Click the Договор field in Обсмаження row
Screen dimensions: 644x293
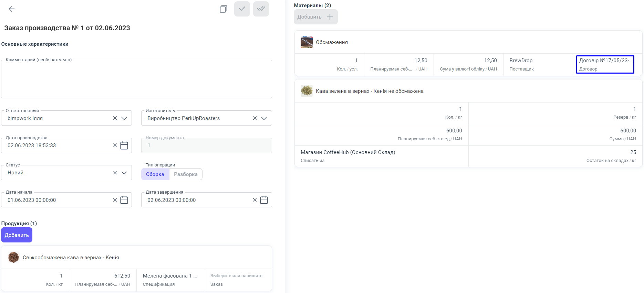(x=605, y=64)
